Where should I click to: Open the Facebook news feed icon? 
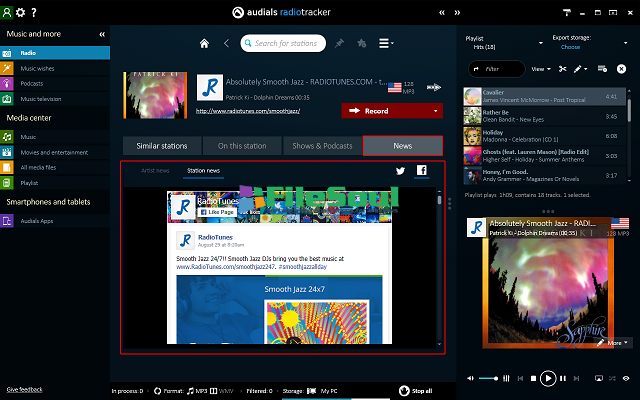[x=421, y=171]
